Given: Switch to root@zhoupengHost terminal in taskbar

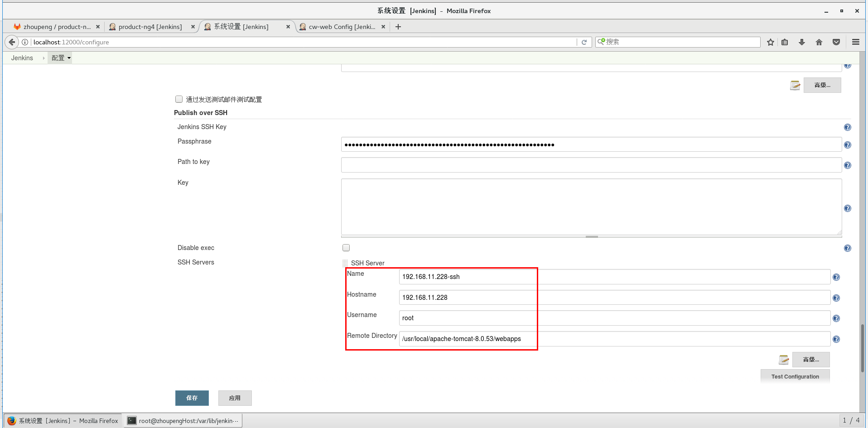Looking at the screenshot, I should tap(183, 421).
